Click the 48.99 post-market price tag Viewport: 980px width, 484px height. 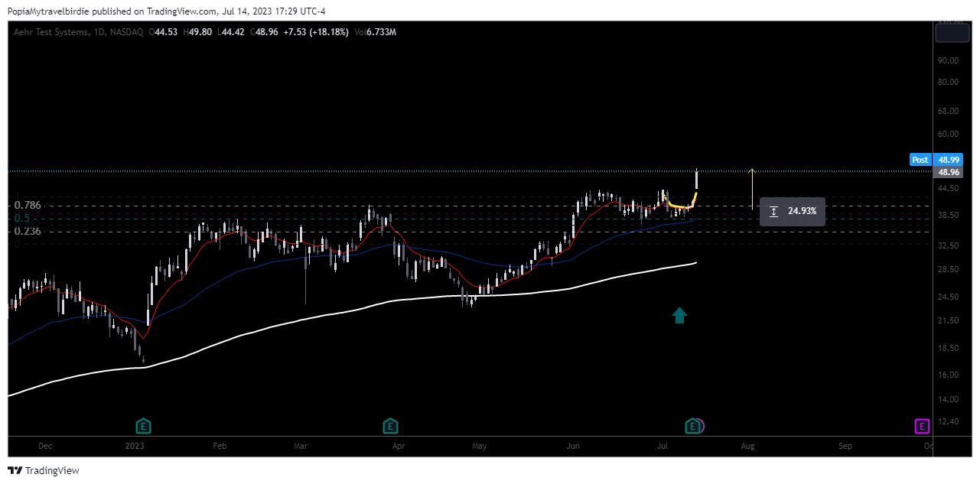949,160
